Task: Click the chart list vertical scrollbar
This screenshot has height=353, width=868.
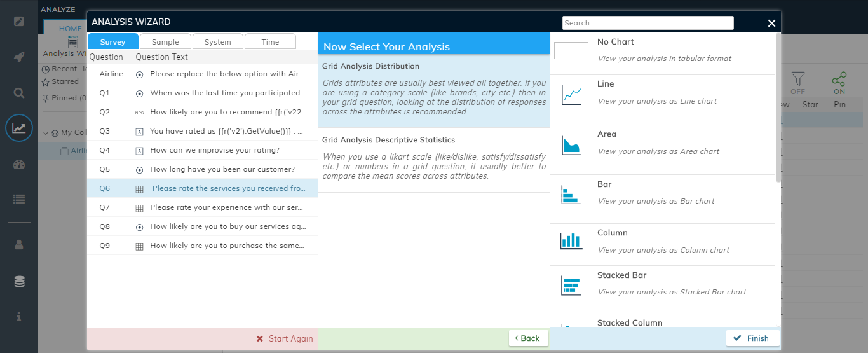Action: click(778, 108)
